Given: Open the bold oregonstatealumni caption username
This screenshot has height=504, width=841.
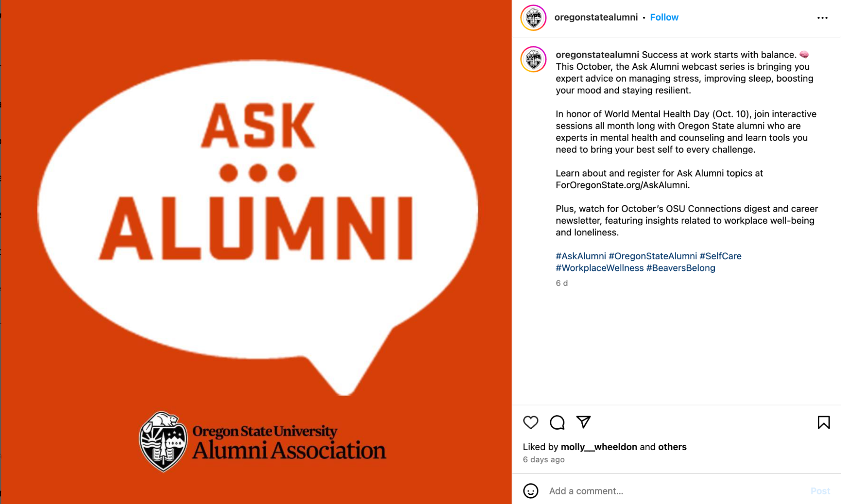Looking at the screenshot, I should tap(597, 55).
